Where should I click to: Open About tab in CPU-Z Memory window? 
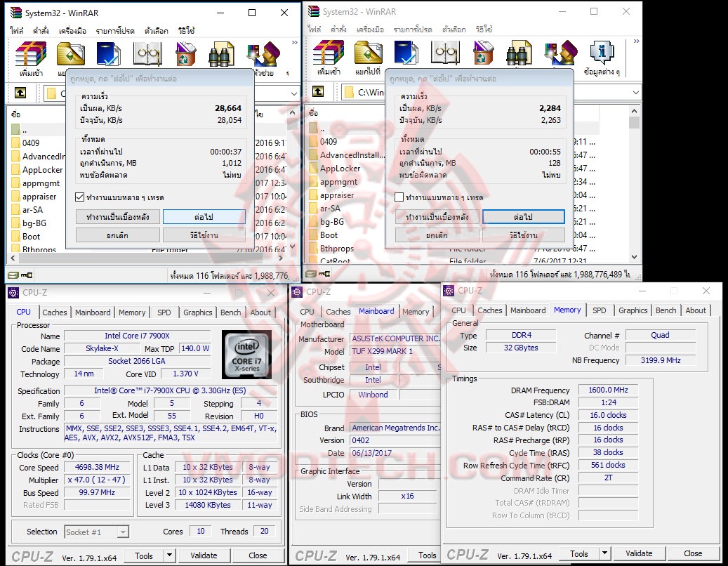[x=696, y=310]
